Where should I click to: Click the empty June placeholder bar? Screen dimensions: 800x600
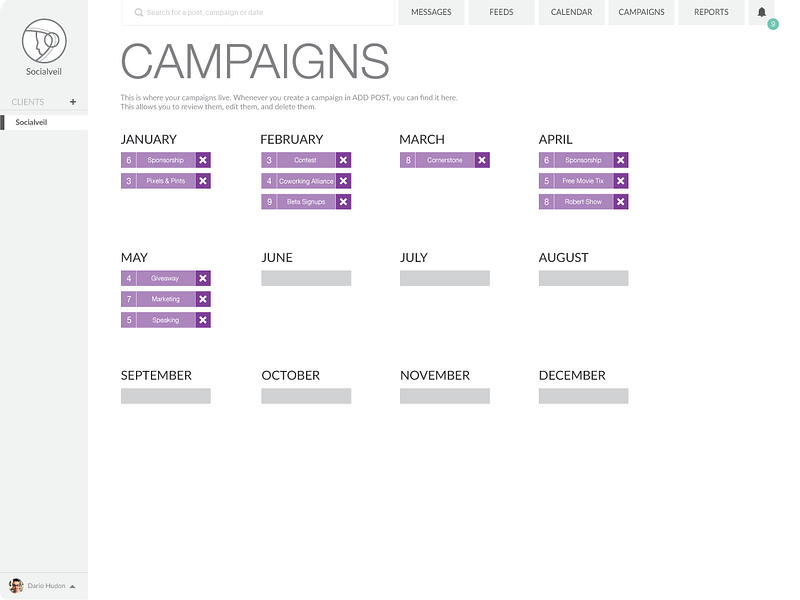(x=305, y=277)
